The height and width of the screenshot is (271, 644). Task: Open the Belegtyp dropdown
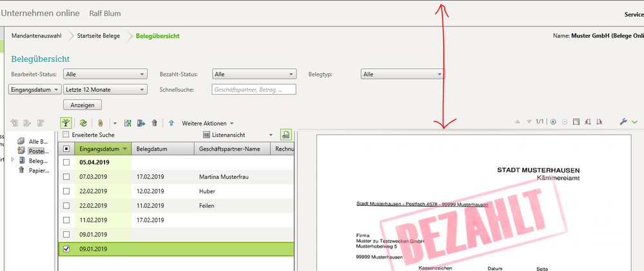pyautogui.click(x=402, y=74)
